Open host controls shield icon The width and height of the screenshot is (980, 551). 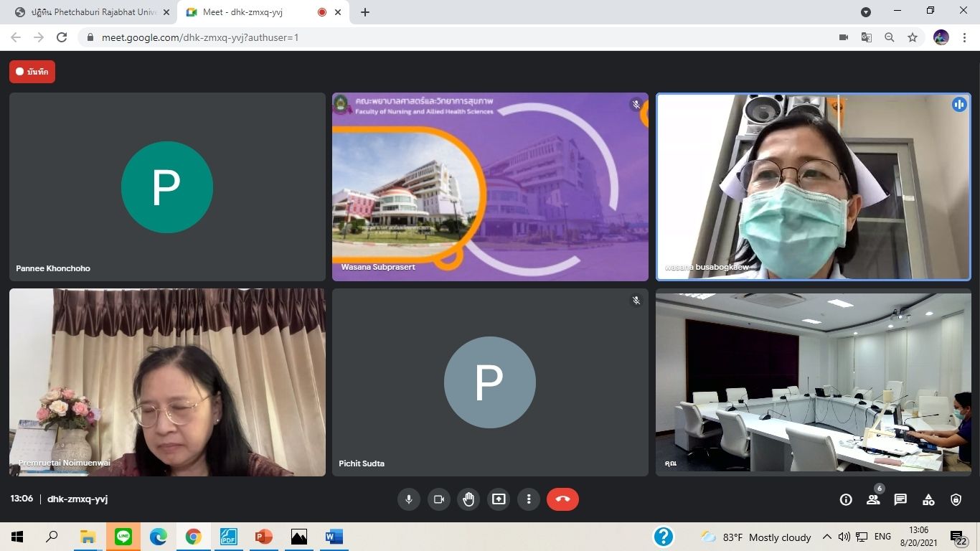click(x=956, y=500)
